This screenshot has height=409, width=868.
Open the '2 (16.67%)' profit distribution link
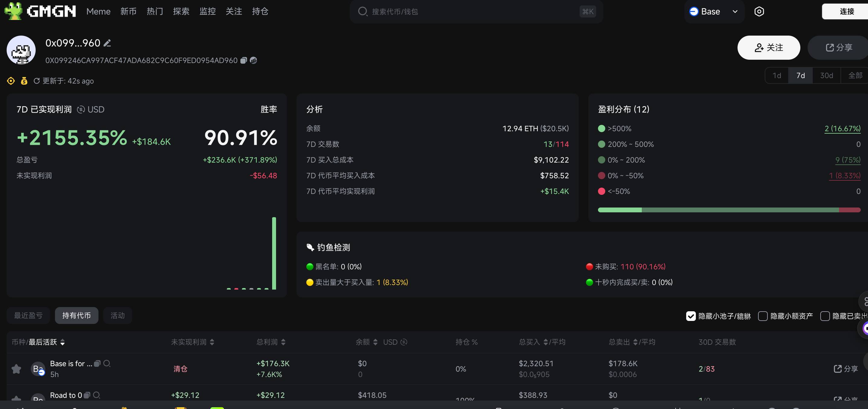point(842,128)
